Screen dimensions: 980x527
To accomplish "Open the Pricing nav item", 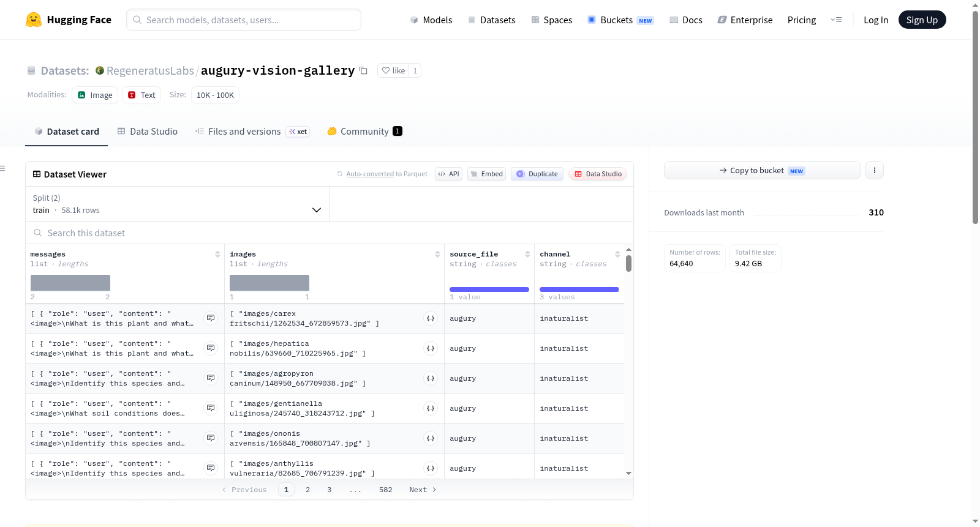I will click(x=802, y=20).
